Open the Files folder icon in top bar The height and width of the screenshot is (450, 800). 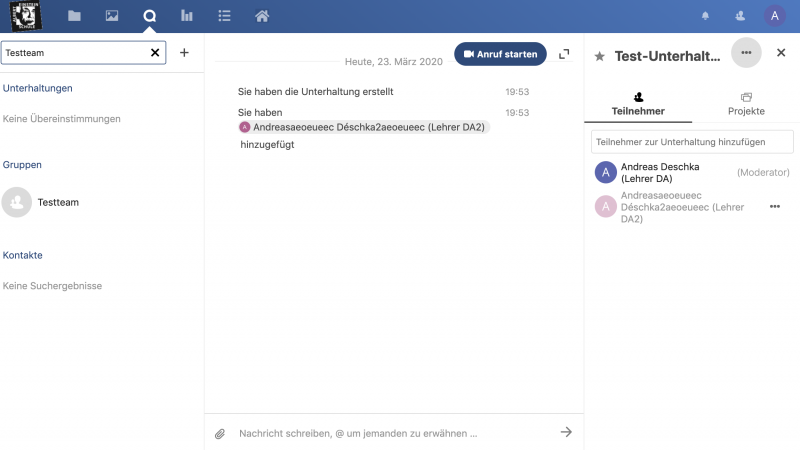[74, 16]
